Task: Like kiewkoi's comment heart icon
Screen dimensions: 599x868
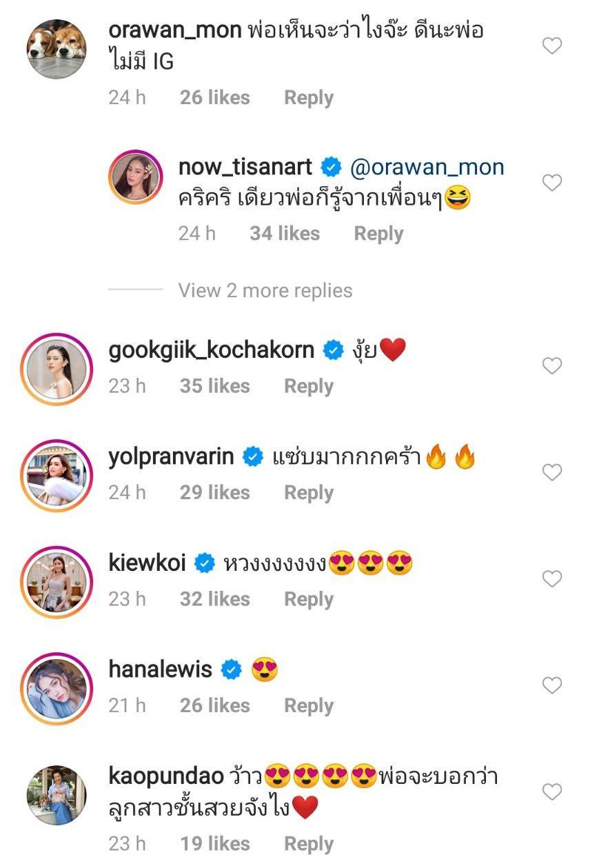Action: click(552, 580)
